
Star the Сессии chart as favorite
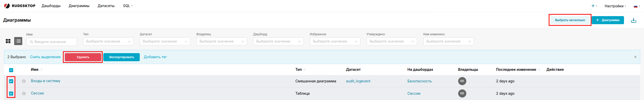[24, 93]
